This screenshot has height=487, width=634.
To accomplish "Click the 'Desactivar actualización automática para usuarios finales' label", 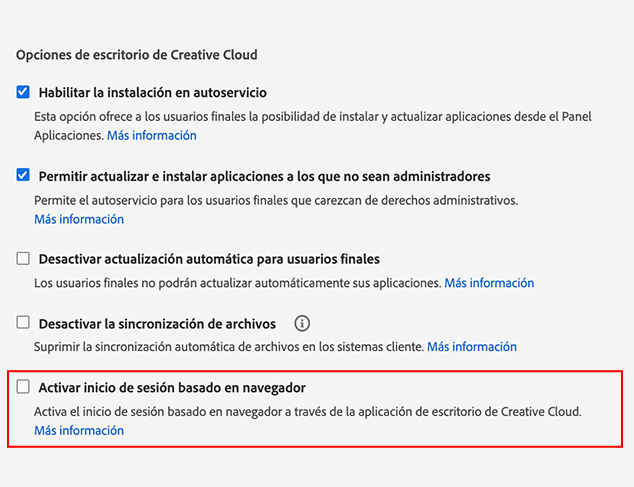I will [x=209, y=259].
